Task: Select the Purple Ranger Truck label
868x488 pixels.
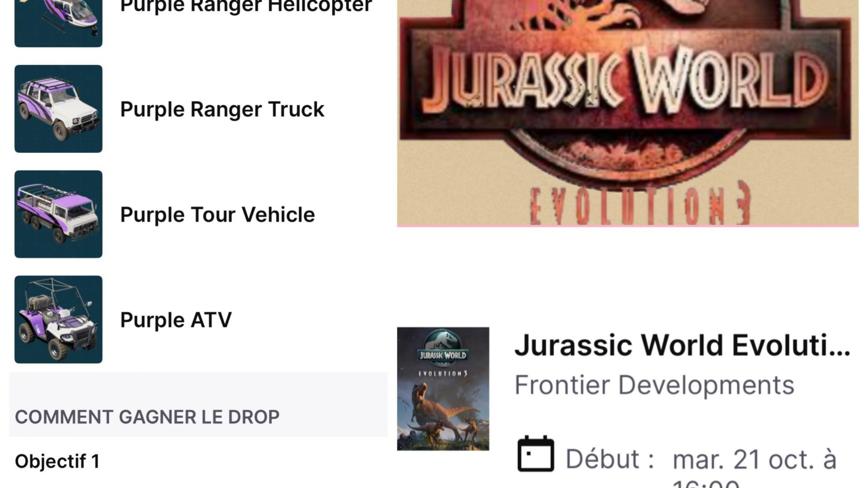Action: pyautogui.click(x=222, y=109)
